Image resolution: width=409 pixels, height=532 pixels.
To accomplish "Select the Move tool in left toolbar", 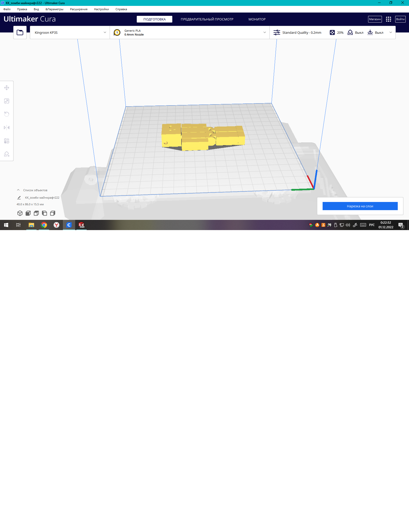I will pos(7,88).
